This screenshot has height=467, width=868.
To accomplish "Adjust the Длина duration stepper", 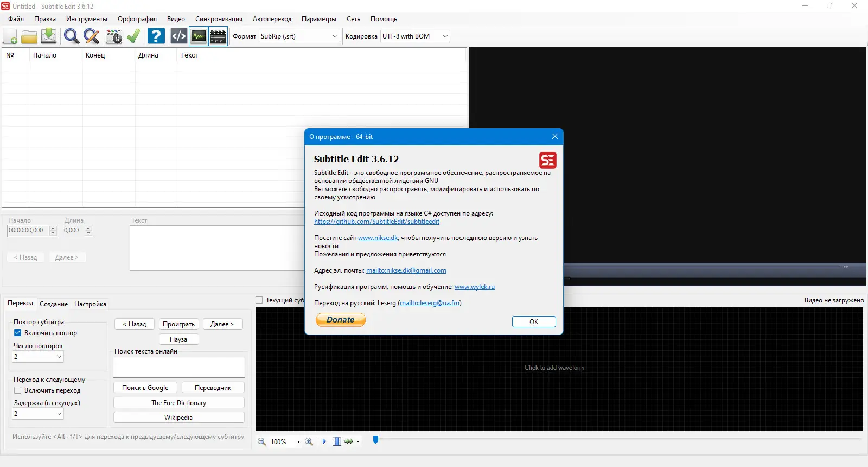I will click(x=89, y=230).
